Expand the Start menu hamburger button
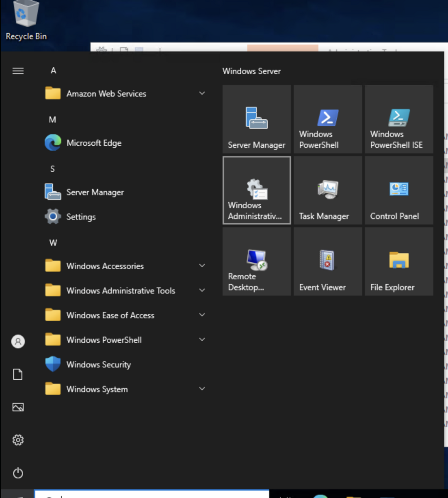448x498 pixels. pos(18,71)
